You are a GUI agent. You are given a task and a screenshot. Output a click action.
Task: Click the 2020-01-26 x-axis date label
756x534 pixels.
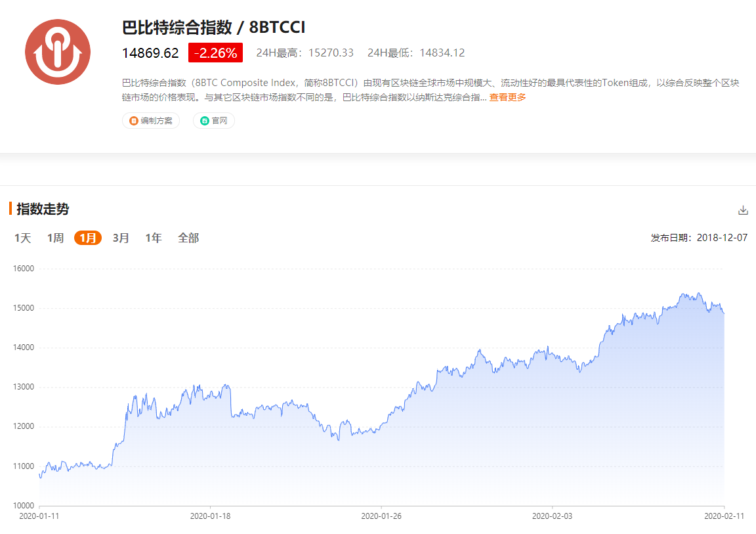pyautogui.click(x=381, y=516)
